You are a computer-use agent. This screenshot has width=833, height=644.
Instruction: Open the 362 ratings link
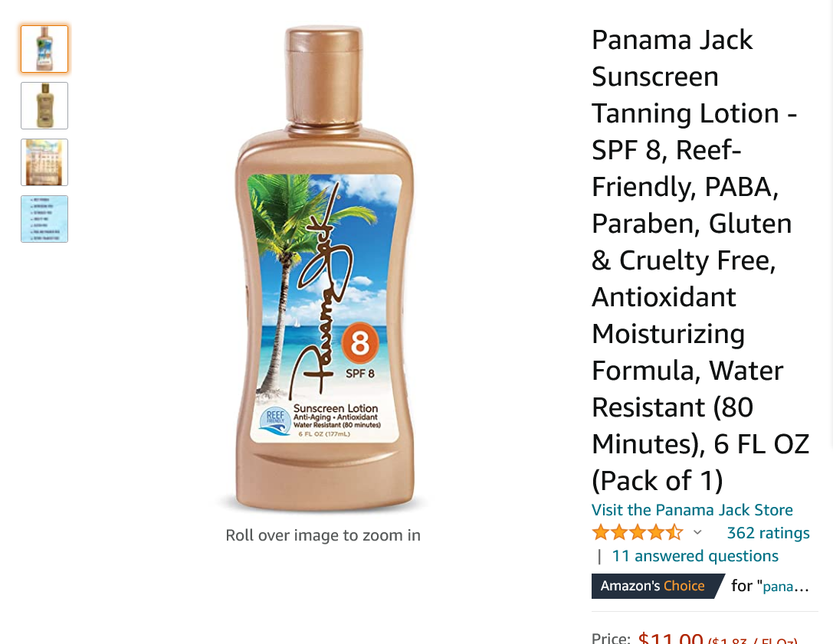(768, 532)
